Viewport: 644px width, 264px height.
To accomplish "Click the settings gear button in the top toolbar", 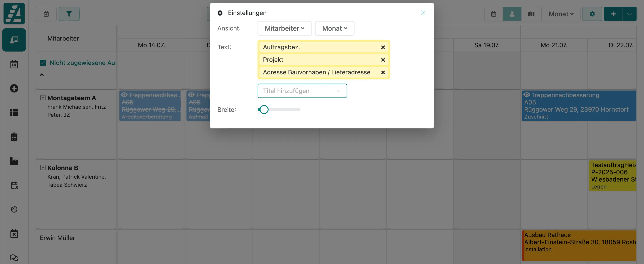I will (x=592, y=14).
